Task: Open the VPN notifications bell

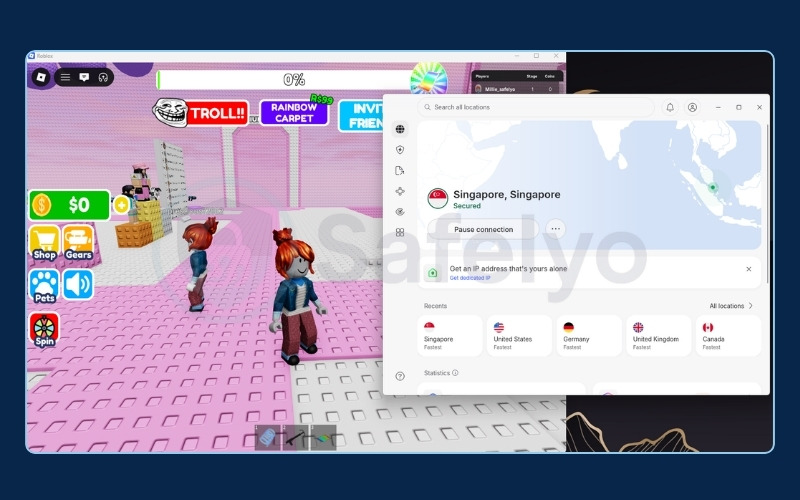Action: tap(670, 107)
